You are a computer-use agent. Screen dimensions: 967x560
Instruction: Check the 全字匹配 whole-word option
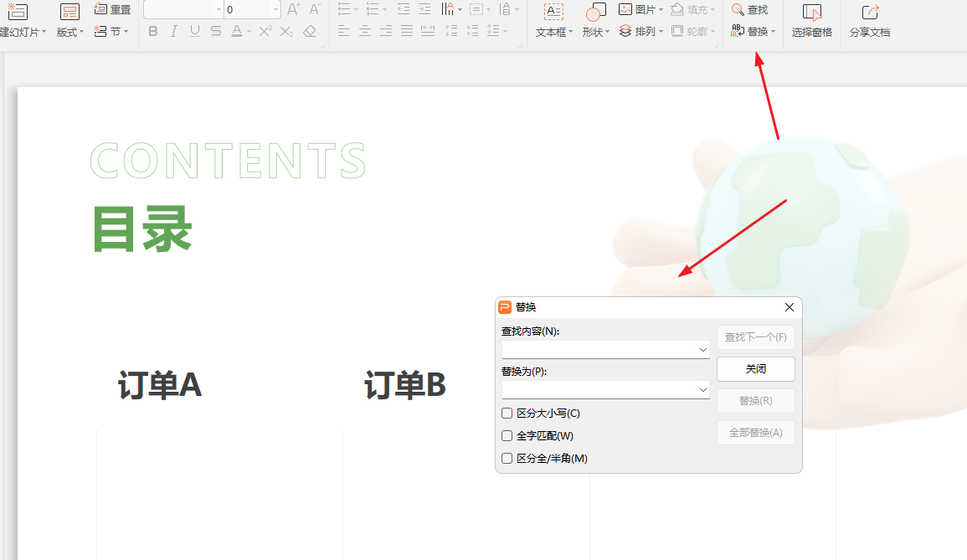pyautogui.click(x=507, y=435)
